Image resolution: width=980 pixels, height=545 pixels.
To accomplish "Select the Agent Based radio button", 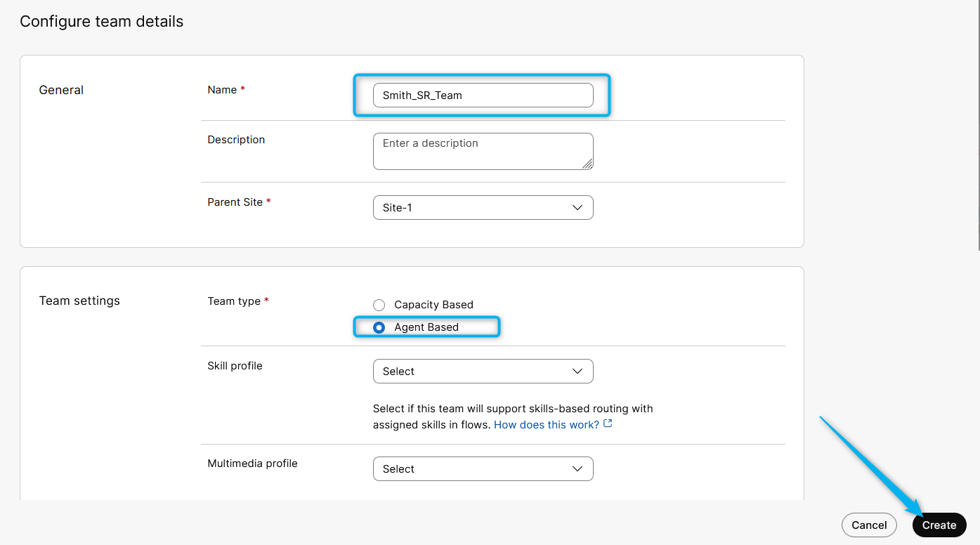I will [379, 327].
